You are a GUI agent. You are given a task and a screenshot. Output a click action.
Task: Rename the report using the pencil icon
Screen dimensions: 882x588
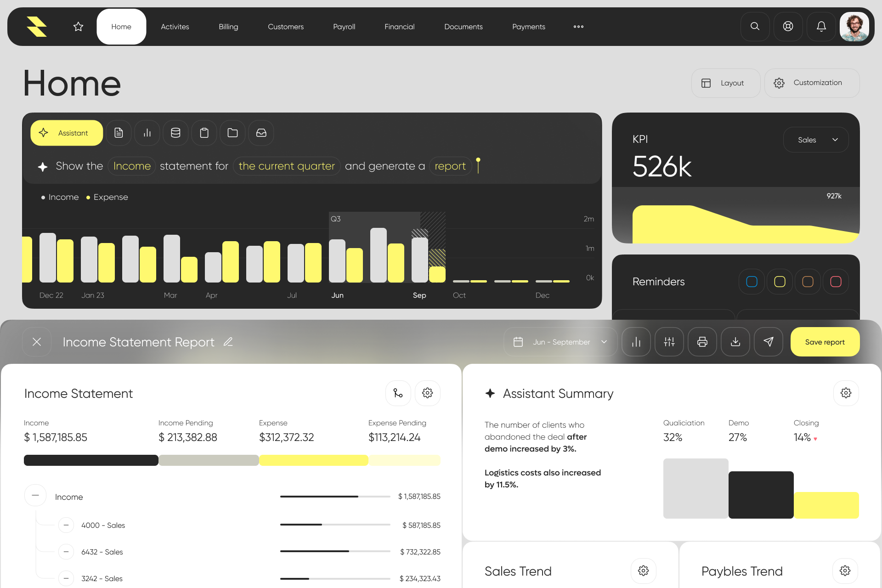click(228, 342)
